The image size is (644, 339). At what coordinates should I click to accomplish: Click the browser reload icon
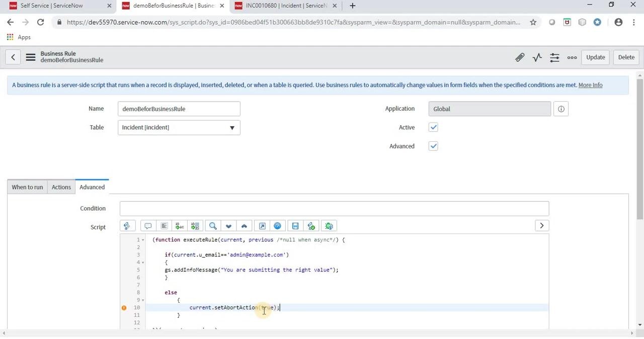coord(40,22)
